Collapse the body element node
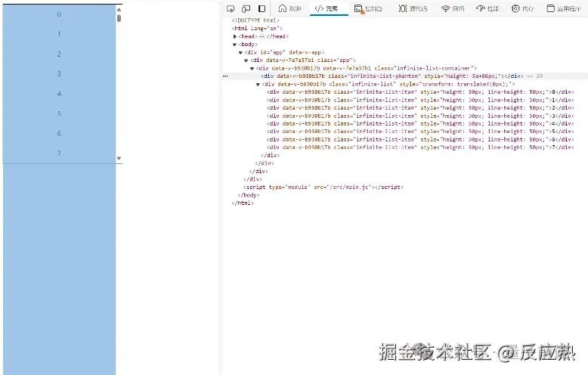588x375 pixels. pyautogui.click(x=235, y=45)
